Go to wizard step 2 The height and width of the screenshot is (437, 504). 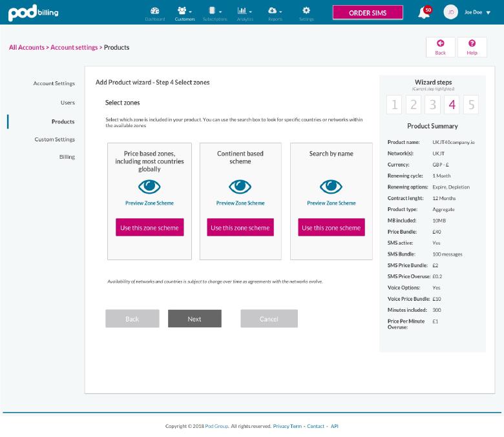click(x=414, y=105)
